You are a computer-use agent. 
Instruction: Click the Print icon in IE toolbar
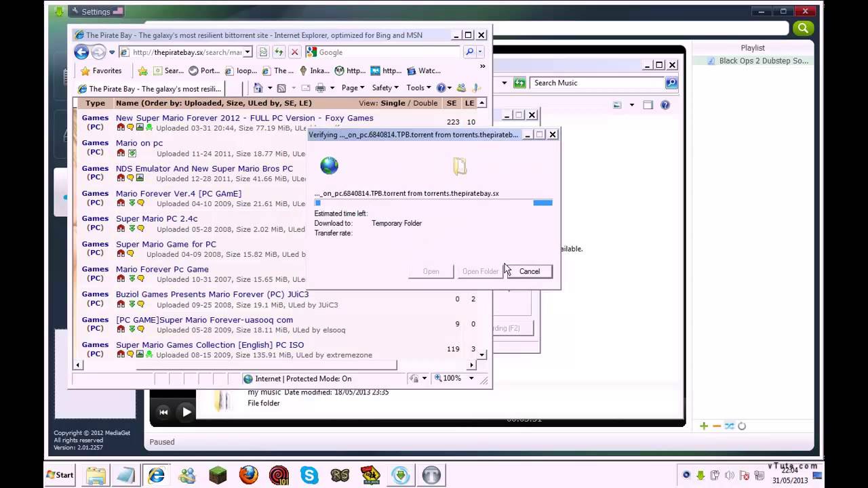320,88
